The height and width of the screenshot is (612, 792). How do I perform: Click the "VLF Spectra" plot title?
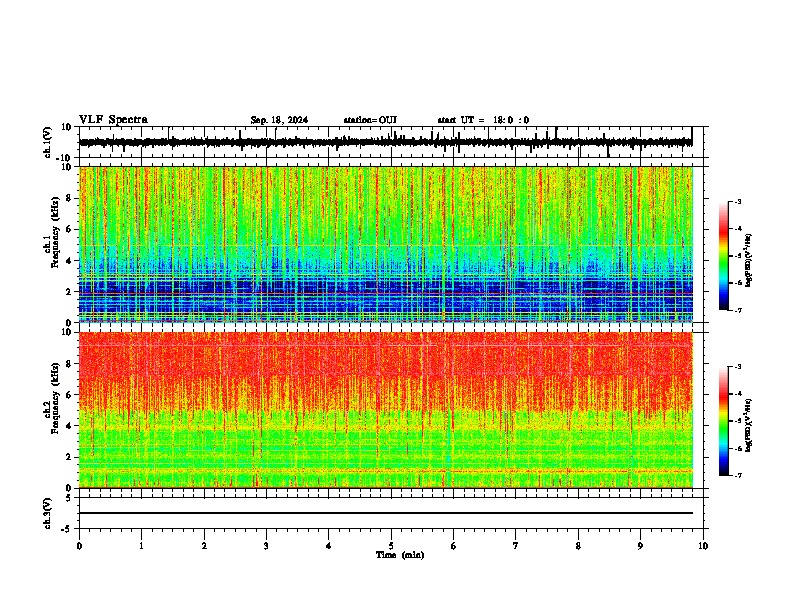[113, 120]
